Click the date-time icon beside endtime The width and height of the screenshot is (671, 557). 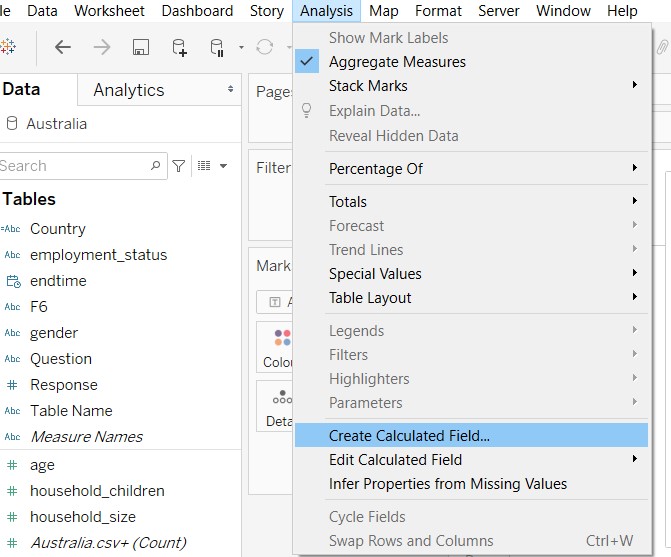click(x=13, y=281)
